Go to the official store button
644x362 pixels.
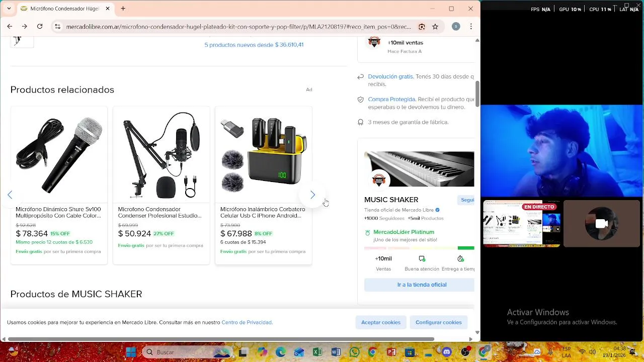pos(419,285)
